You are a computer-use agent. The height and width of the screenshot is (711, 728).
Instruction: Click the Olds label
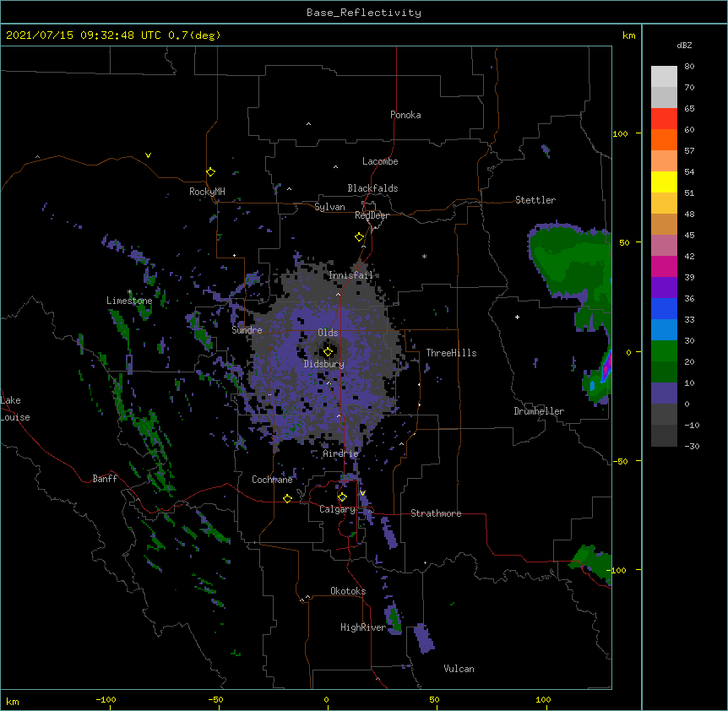click(328, 333)
